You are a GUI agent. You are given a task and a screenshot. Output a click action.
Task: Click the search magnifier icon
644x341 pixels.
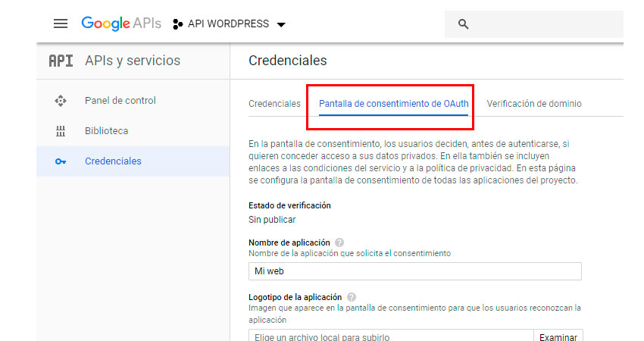tap(463, 24)
